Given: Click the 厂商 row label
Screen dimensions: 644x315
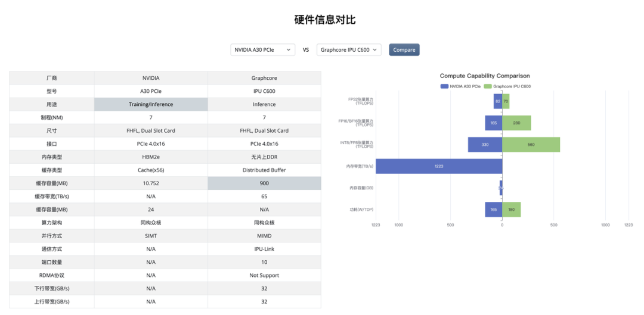Looking at the screenshot, I should [52, 78].
